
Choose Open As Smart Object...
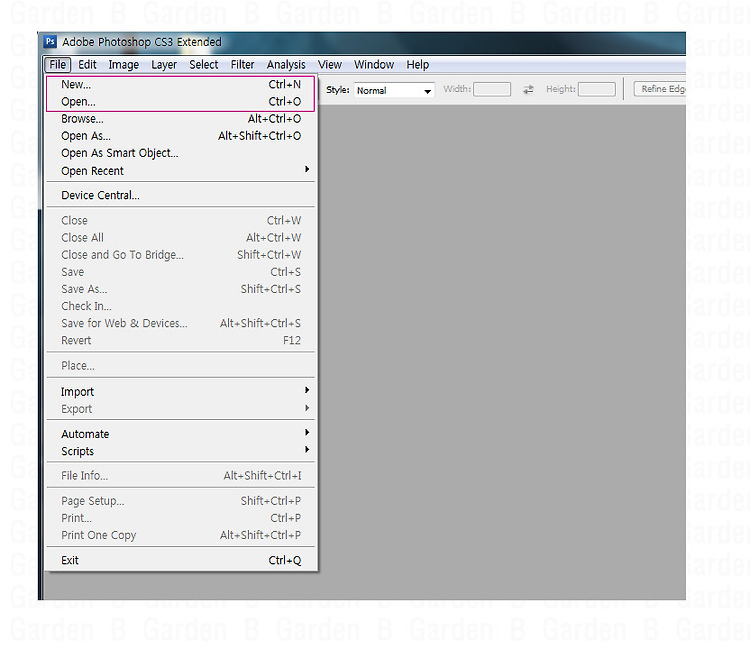coord(181,153)
